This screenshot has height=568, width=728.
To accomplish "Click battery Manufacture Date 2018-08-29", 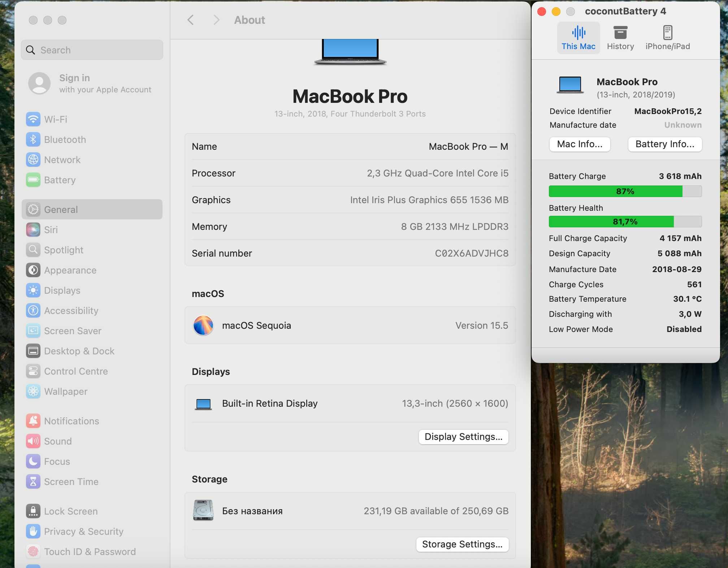I will pyautogui.click(x=677, y=269).
